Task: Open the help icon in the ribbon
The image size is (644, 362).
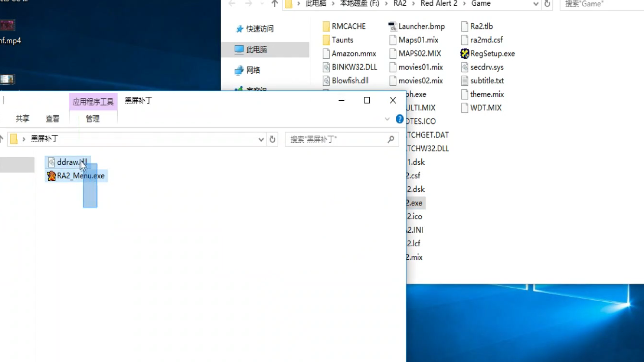Action: [400, 119]
